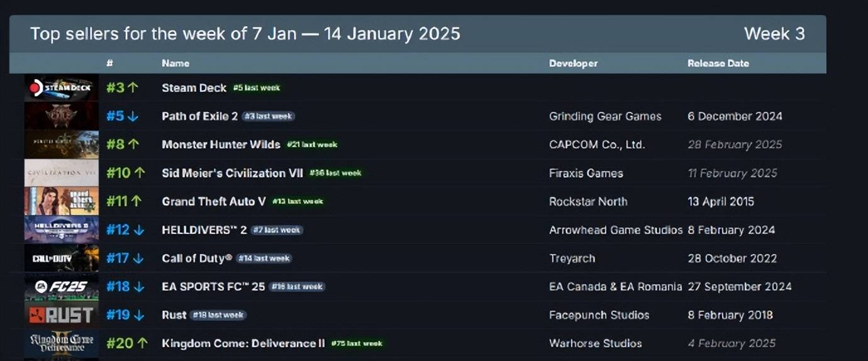Viewport: 868px width, 361px height.
Task: Click the 11 February 2025 release date
Action: click(732, 173)
